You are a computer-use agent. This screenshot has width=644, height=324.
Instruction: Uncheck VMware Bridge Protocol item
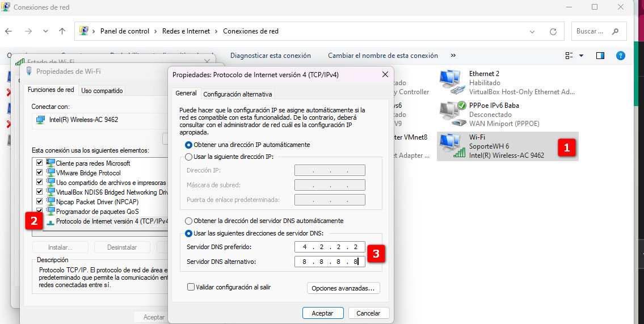[39, 173]
